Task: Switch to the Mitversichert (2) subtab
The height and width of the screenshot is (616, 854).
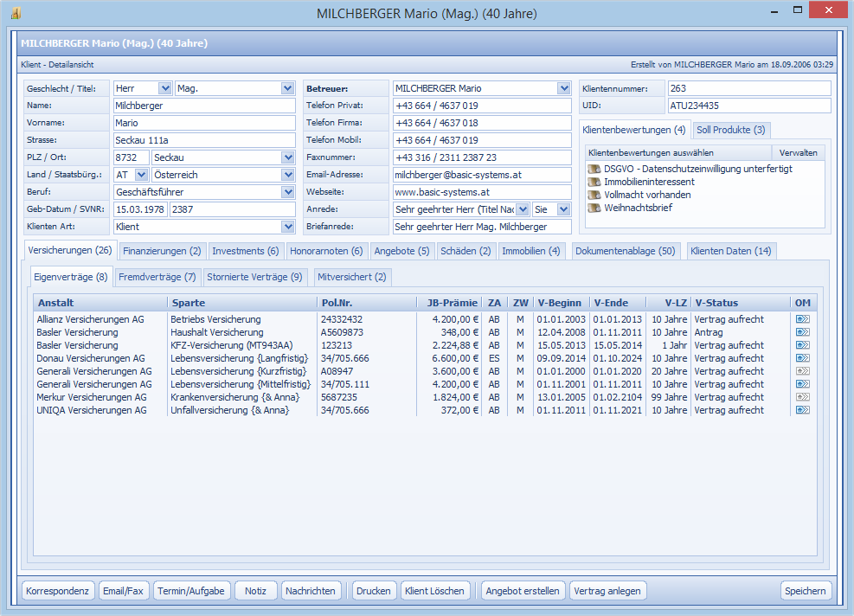Action: coord(352,277)
